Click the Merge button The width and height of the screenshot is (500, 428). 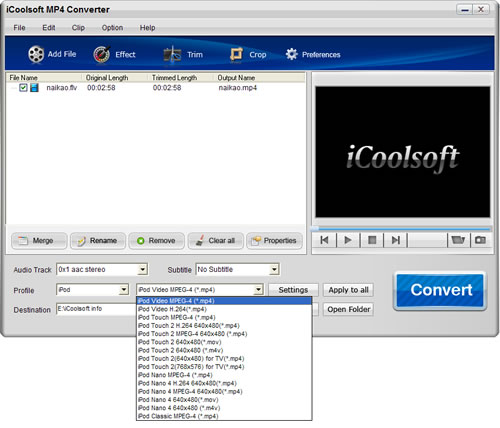(39, 241)
